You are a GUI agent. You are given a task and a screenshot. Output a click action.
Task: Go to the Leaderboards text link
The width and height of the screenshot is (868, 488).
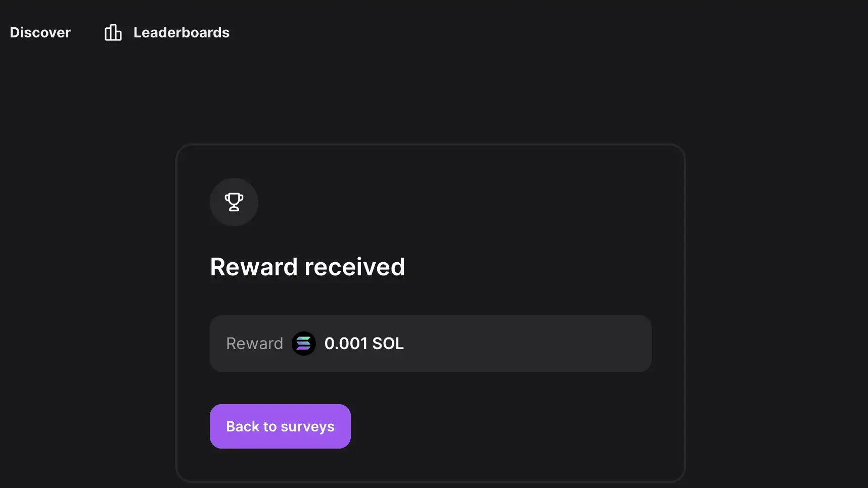(x=181, y=32)
